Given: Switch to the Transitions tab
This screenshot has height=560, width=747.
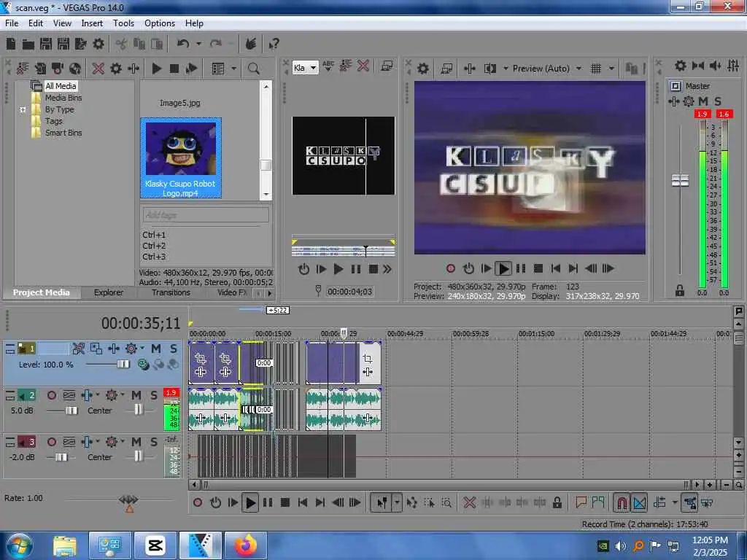Looking at the screenshot, I should click(x=171, y=292).
